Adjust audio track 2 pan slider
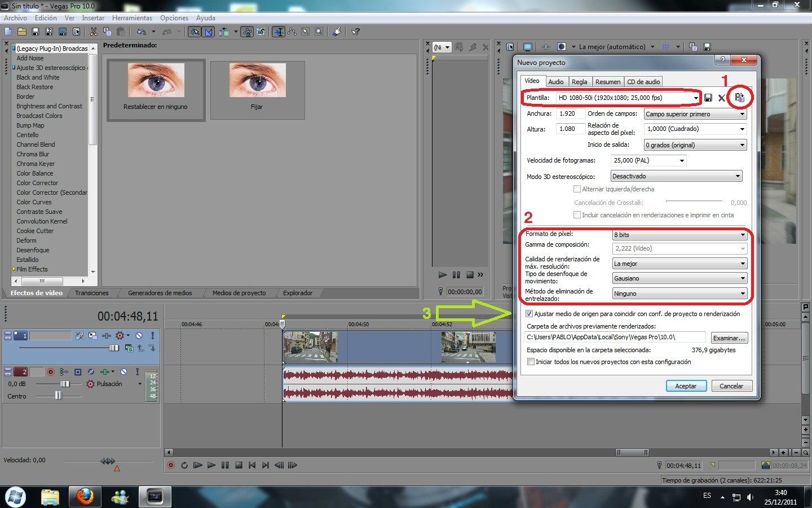Viewport: 812px width, 508px height. (59, 396)
